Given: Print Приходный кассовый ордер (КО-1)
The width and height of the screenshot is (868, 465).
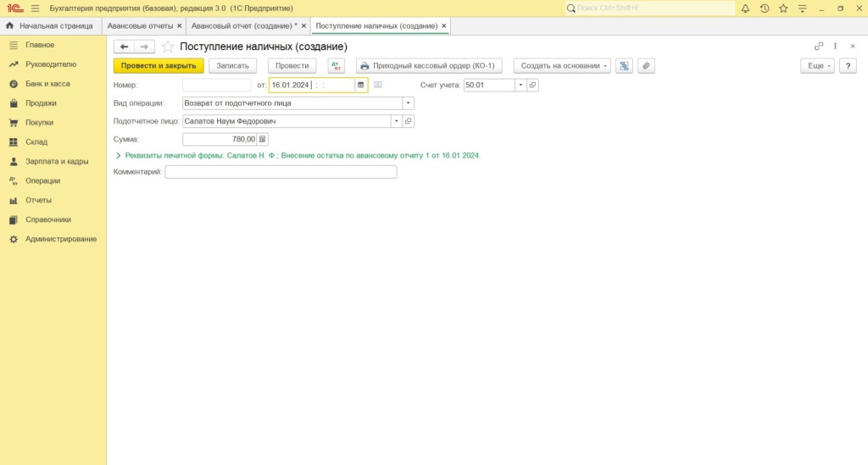Looking at the screenshot, I should pyautogui.click(x=430, y=65).
